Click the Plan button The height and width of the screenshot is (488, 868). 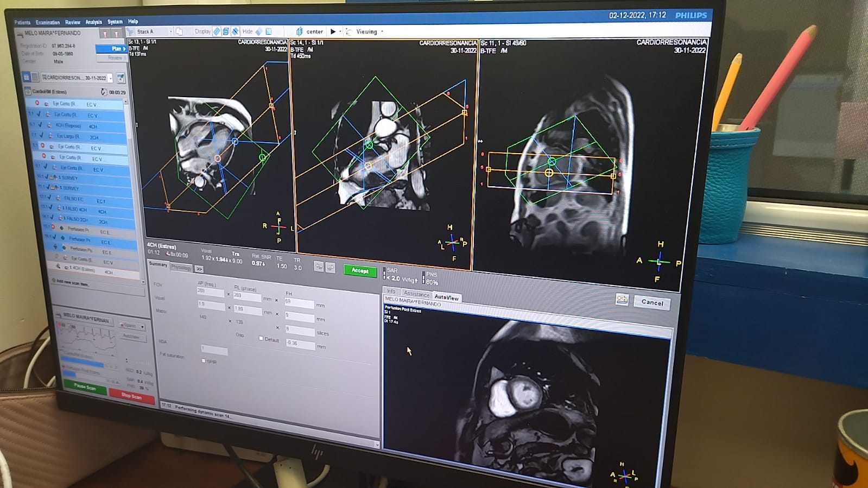[x=112, y=49]
